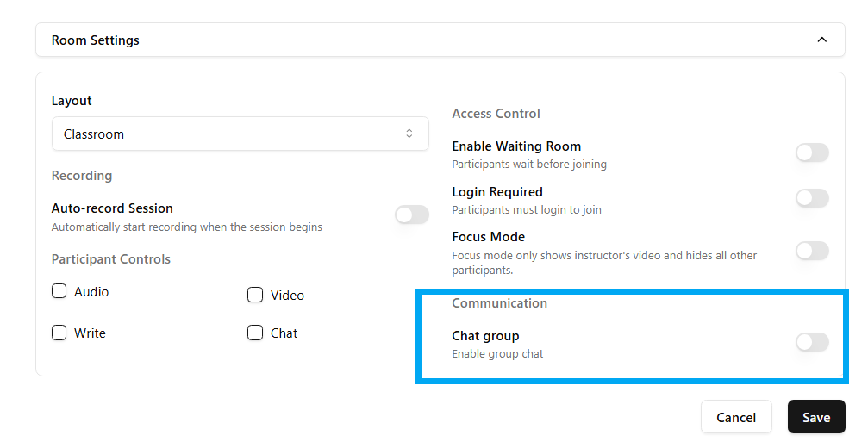Enable the Waiting Room toggle
This screenshot has width=868, height=448.
coord(811,152)
